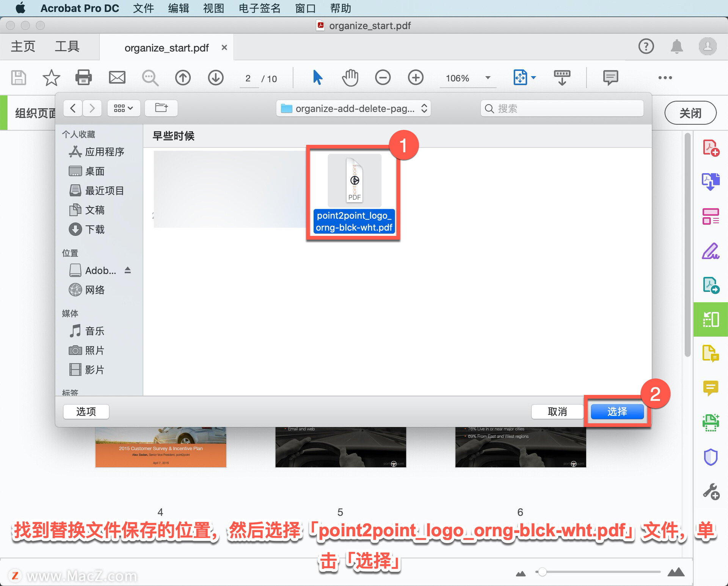728x586 pixels.
Task: Open the 106% zoom level dropdown
Action: pyautogui.click(x=488, y=78)
